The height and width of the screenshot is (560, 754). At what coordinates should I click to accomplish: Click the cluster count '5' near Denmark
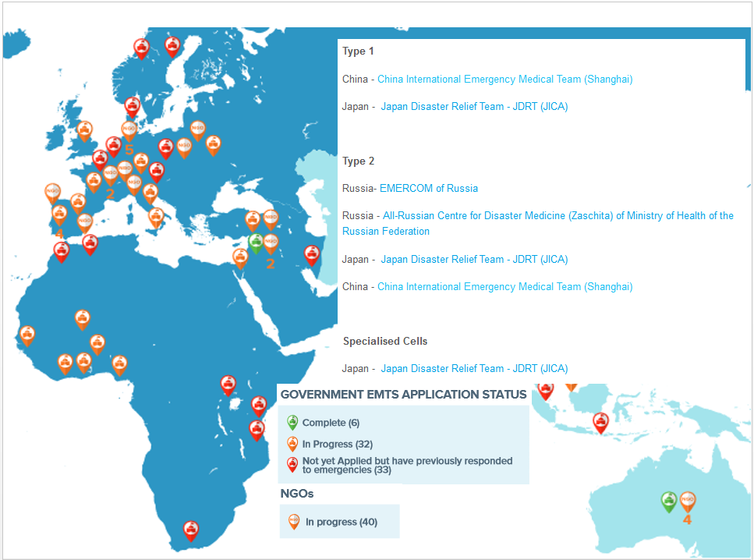click(x=129, y=150)
